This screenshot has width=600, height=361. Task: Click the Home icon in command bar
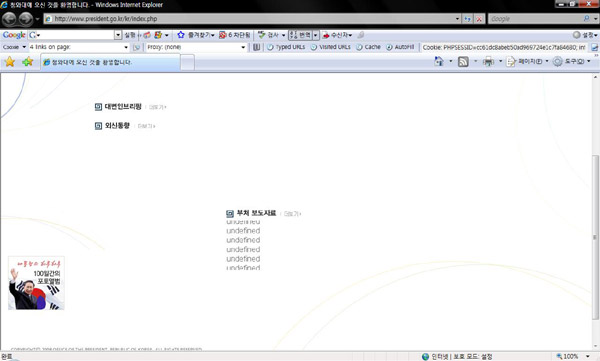tap(439, 61)
